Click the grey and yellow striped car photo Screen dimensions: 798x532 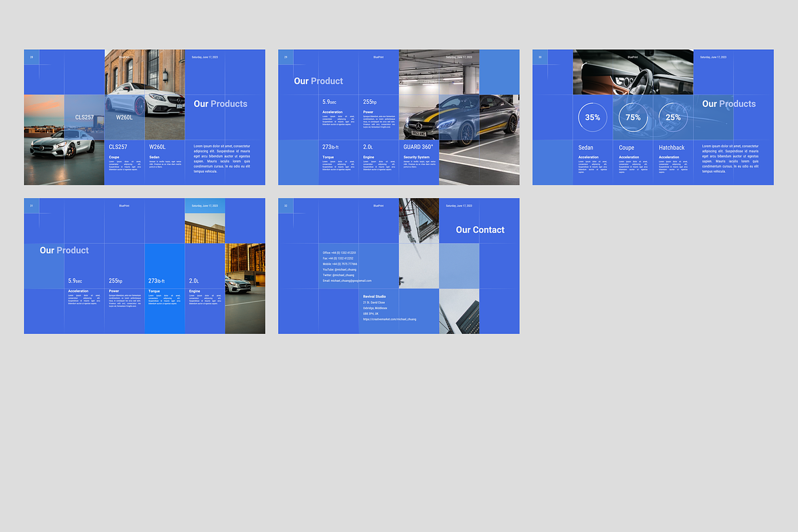(459, 117)
